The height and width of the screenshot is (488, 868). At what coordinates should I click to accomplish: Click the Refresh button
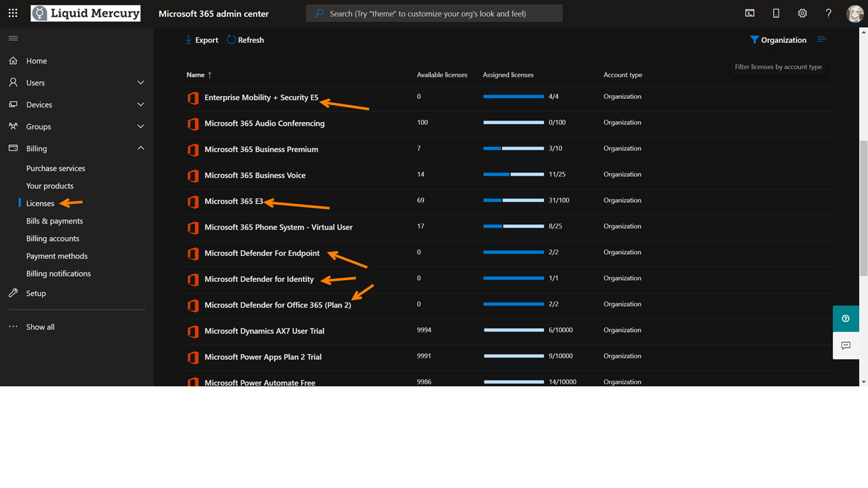(245, 40)
